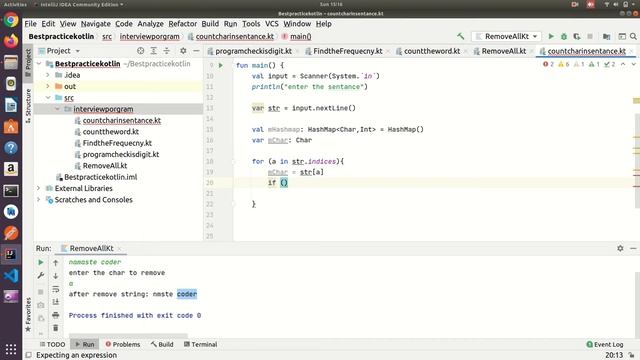Click the Search Everywhere magnifier icon
The width and height of the screenshot is (640, 360).
point(633,36)
